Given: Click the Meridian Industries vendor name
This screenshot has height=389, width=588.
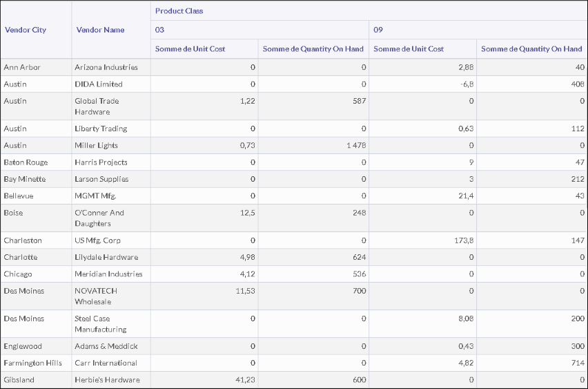Looking at the screenshot, I should 108,274.
